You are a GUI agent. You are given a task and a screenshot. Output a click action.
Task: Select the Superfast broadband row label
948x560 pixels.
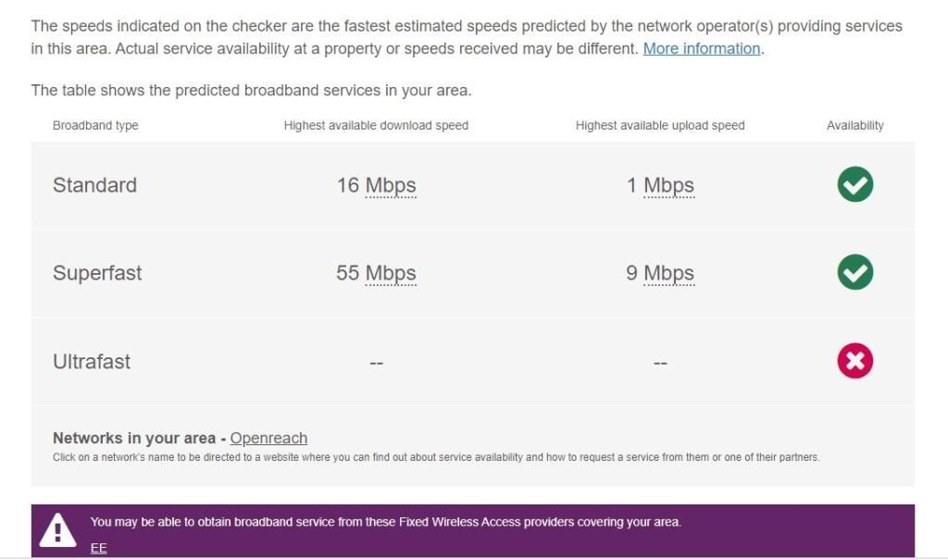97,273
